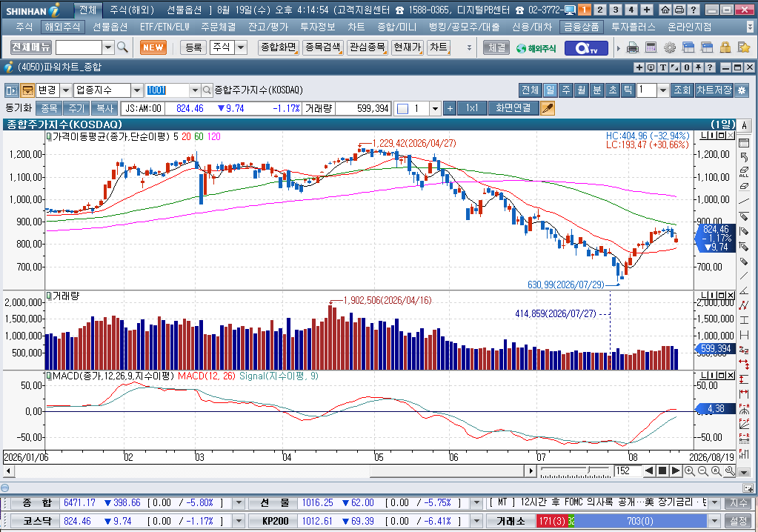Image resolution: width=758 pixels, height=532 pixels.
Task: Click eraser tool in right drawing toolbar
Action: pos(744,186)
